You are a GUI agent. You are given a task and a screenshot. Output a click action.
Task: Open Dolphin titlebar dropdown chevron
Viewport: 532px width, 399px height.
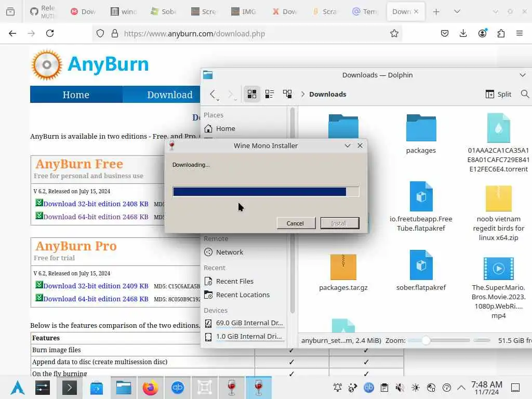pyautogui.click(x=523, y=75)
